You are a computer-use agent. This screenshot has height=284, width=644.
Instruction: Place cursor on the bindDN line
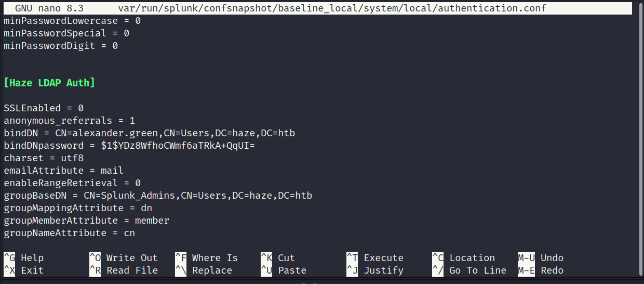coord(150,133)
